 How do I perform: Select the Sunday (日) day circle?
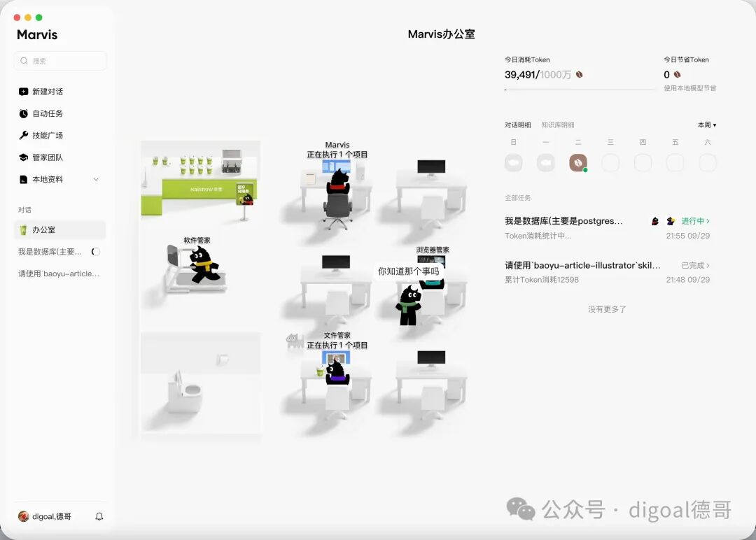(x=514, y=163)
